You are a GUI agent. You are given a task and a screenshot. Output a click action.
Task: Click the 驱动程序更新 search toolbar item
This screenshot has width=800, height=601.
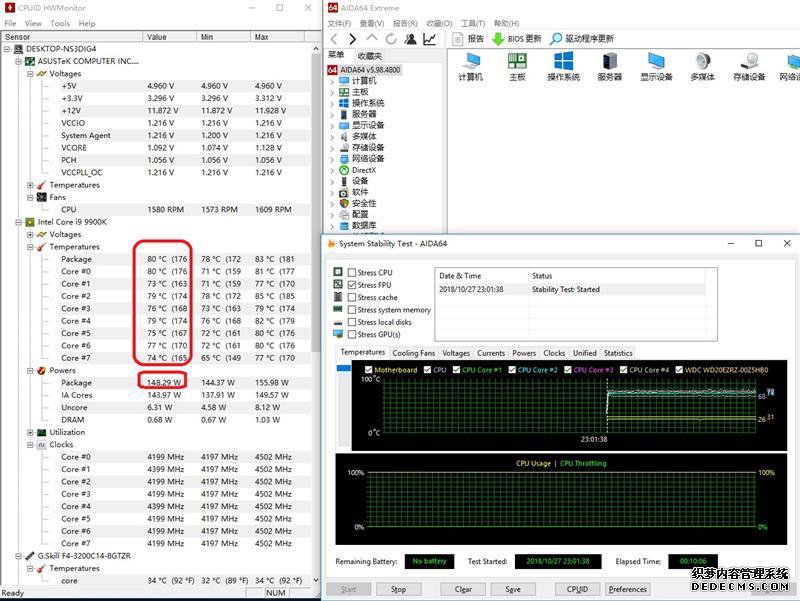click(582, 39)
